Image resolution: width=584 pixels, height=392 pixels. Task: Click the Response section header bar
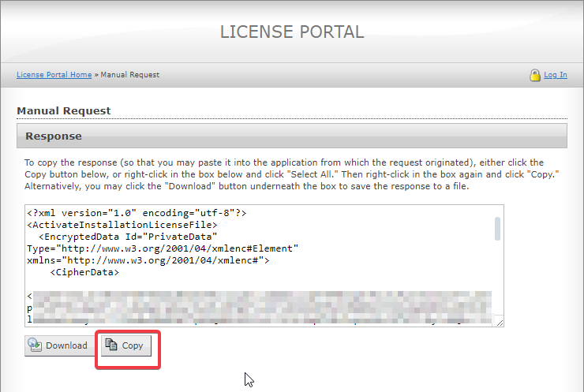pyautogui.click(x=291, y=136)
